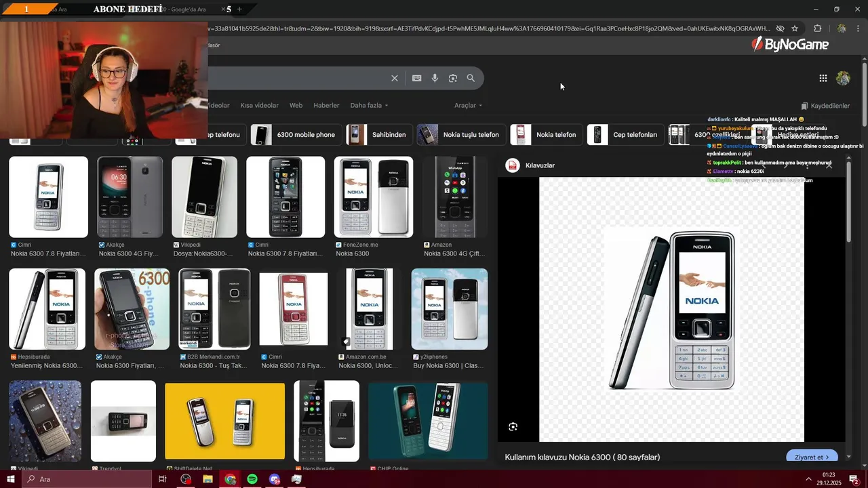The height and width of the screenshot is (488, 868).
Task: Click the page vertical scrollbar
Action: (865, 95)
